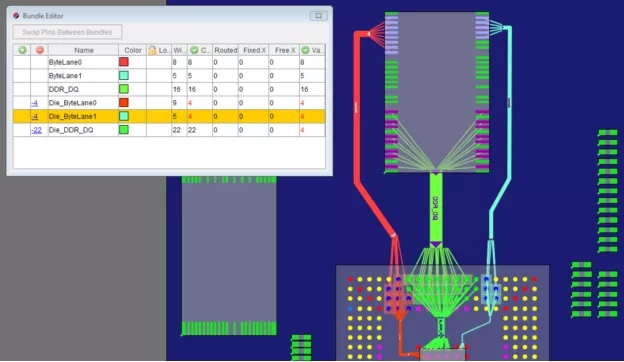This screenshot has width=624, height=362.
Task: Open DDR_DQ green color swatch
Action: pos(124,89)
